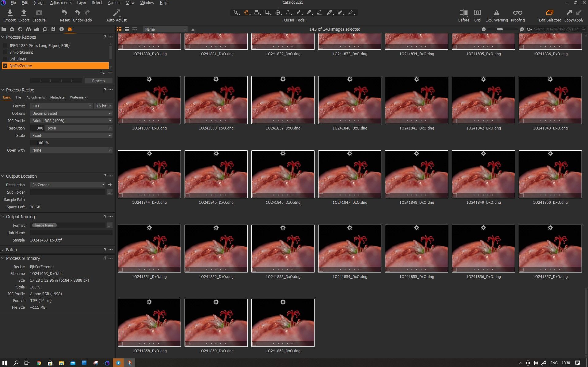
Task: Click the thumbnail zoom-in magnifier icon
Action: tap(522, 29)
